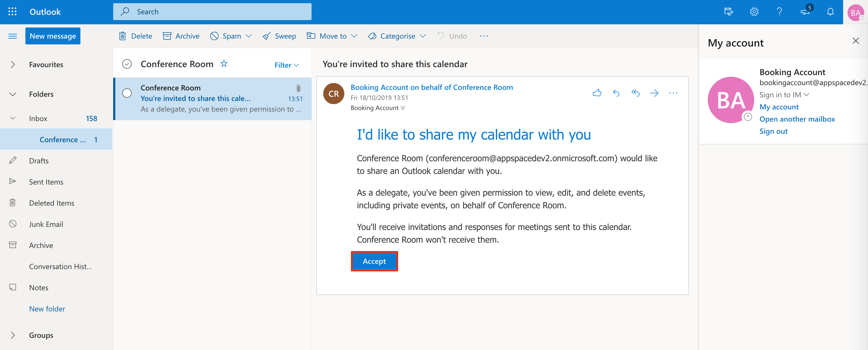The height and width of the screenshot is (350, 868).
Task: Like the message with thumbs up
Action: [597, 93]
